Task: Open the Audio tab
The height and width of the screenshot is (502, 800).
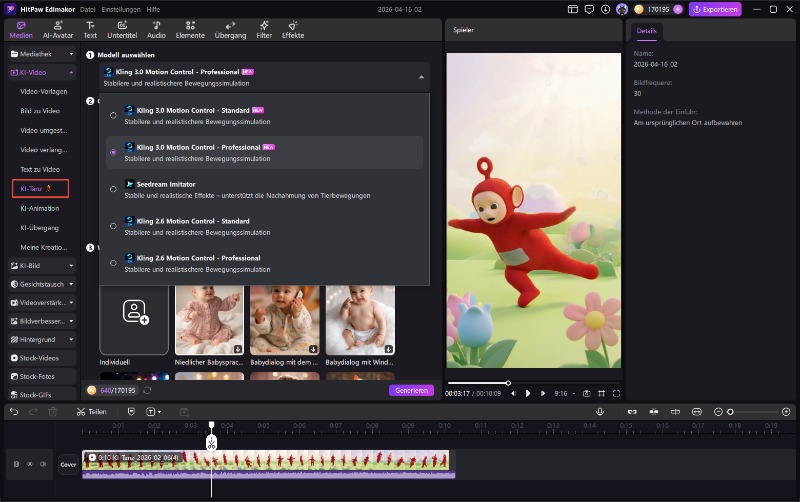Action: [x=156, y=30]
